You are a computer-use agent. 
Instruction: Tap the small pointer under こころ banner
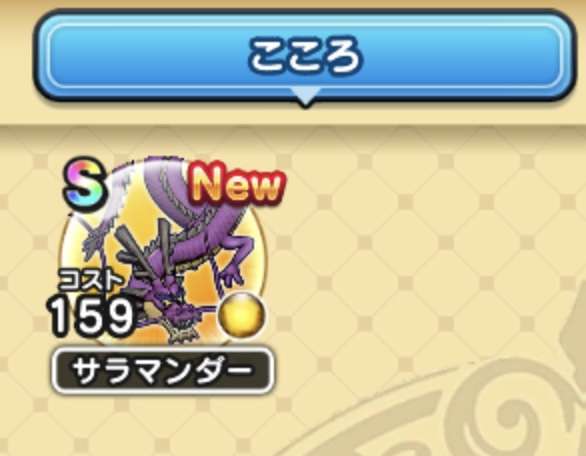[305, 97]
